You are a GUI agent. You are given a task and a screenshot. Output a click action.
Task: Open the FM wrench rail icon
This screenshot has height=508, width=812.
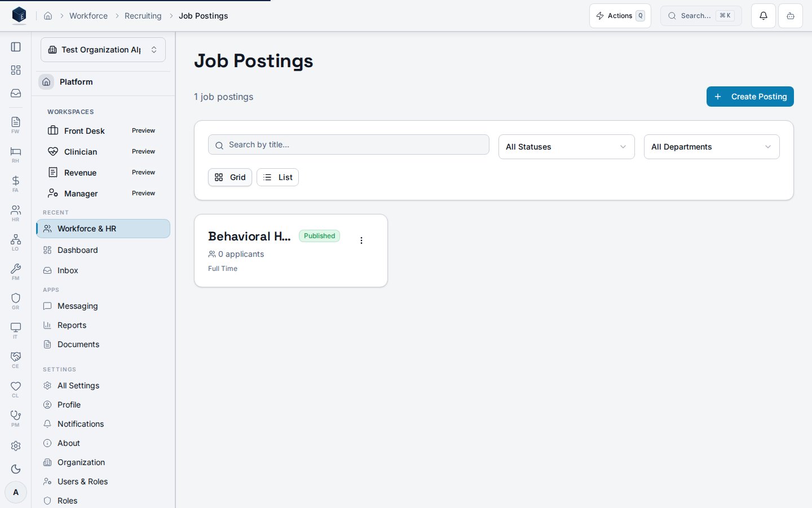coord(16,271)
